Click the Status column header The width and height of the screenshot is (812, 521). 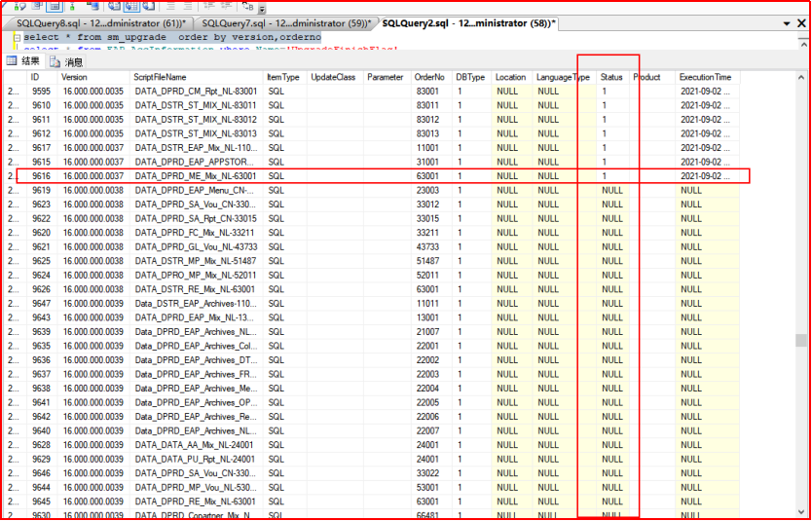[611, 77]
